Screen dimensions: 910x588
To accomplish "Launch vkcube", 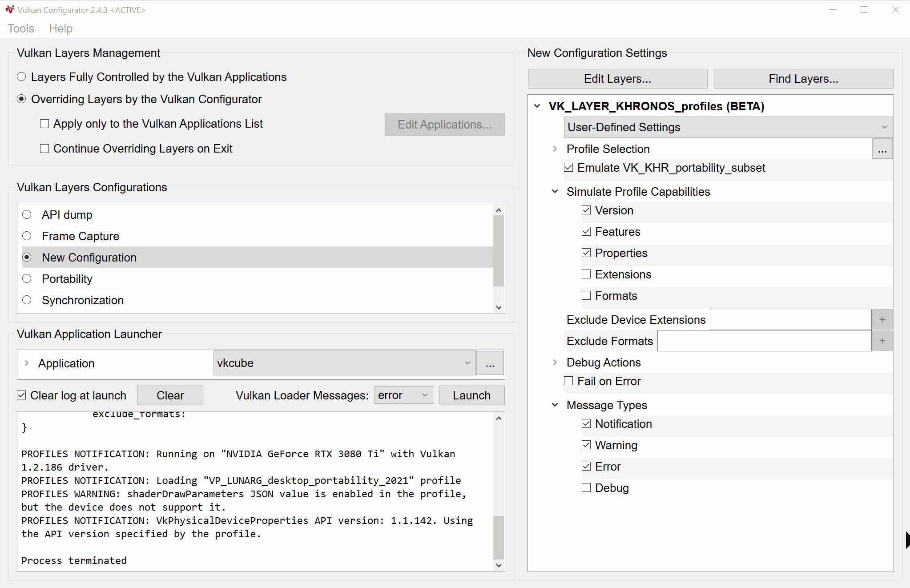I will tap(471, 395).
